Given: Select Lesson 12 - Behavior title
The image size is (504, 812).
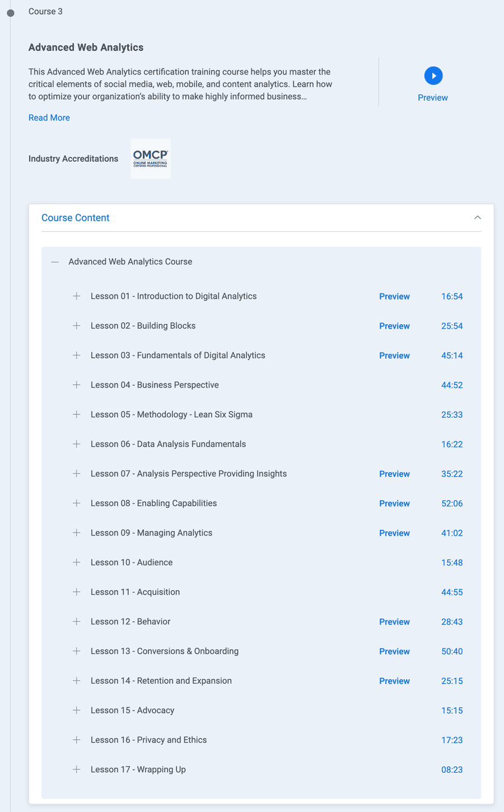Looking at the screenshot, I should [x=130, y=622].
